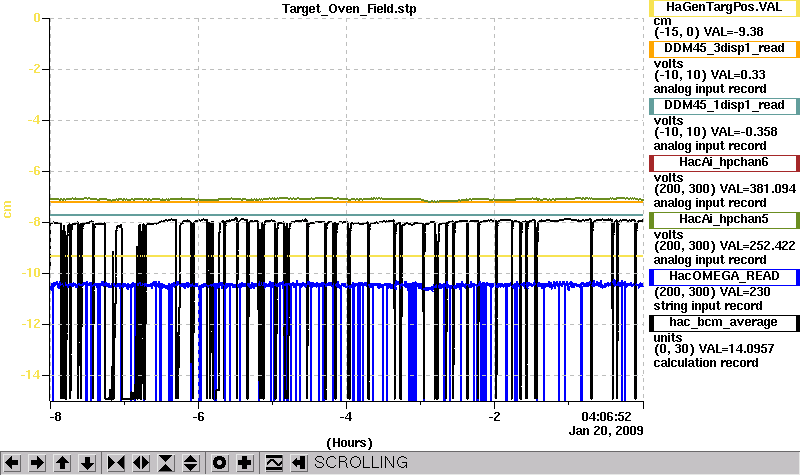The image size is (800, 475).
Task: Pan the plot left with the arrow button
Action: [12, 463]
